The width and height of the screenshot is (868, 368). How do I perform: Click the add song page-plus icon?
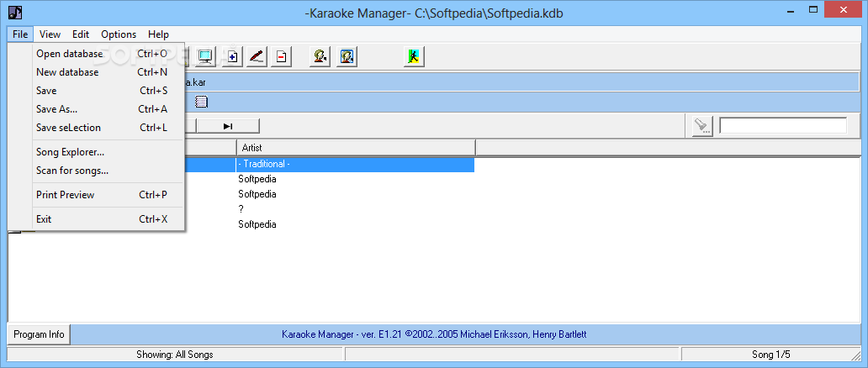point(232,56)
